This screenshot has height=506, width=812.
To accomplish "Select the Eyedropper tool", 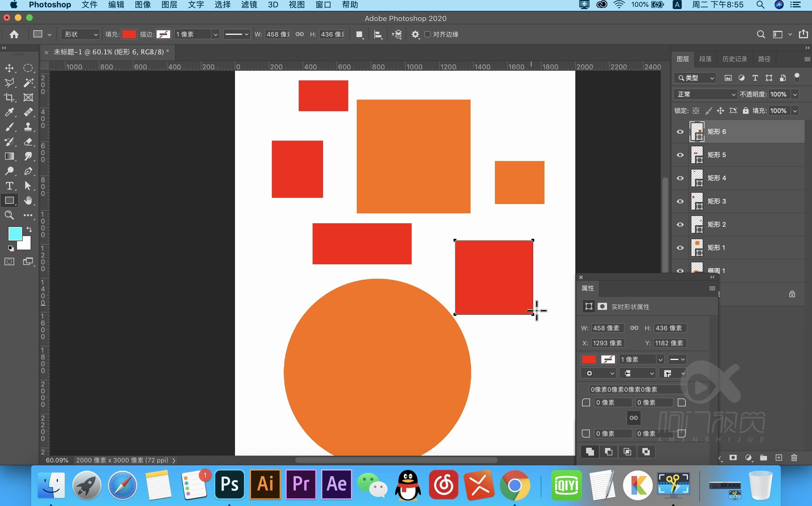I will click(9, 112).
